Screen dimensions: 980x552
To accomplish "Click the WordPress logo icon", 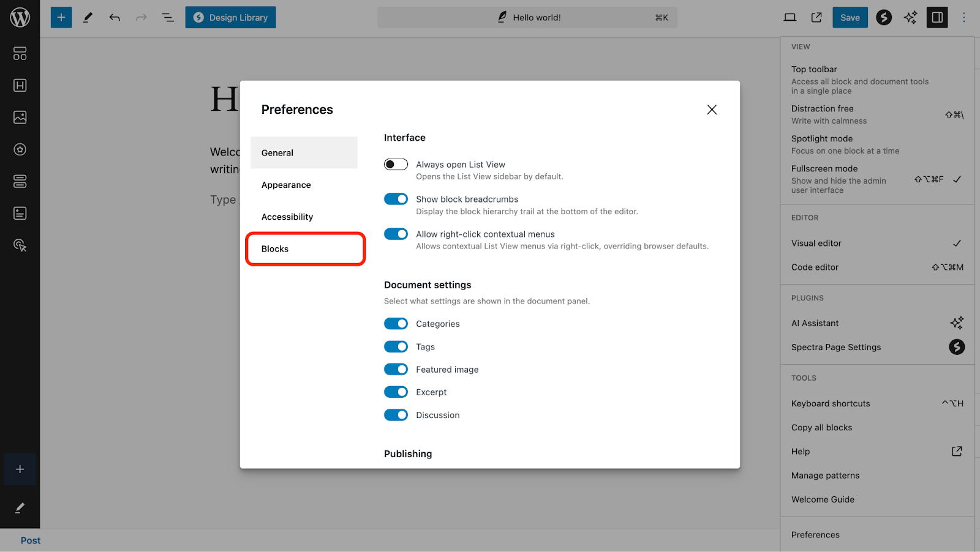I will pos(20,17).
